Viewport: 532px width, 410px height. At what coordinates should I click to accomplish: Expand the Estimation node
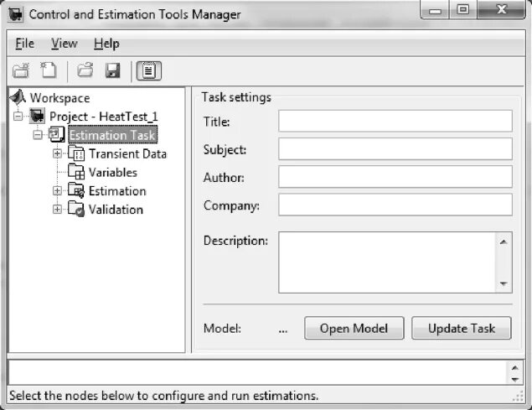point(57,191)
